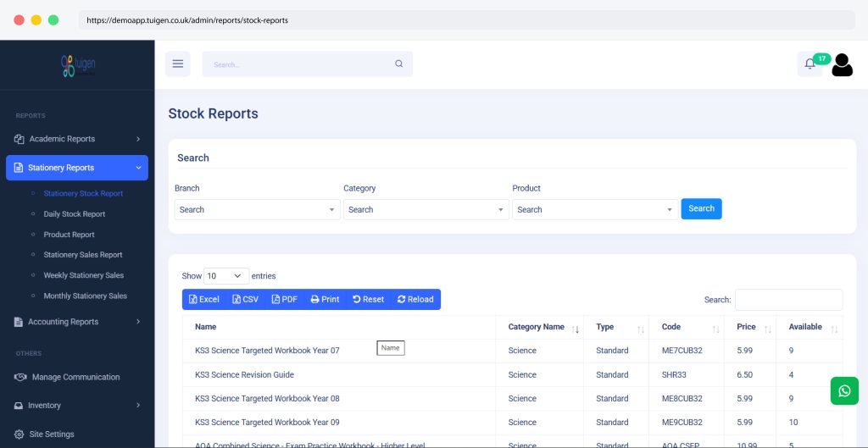Click the blue Search button
This screenshot has width=868, height=448.
[701, 209]
